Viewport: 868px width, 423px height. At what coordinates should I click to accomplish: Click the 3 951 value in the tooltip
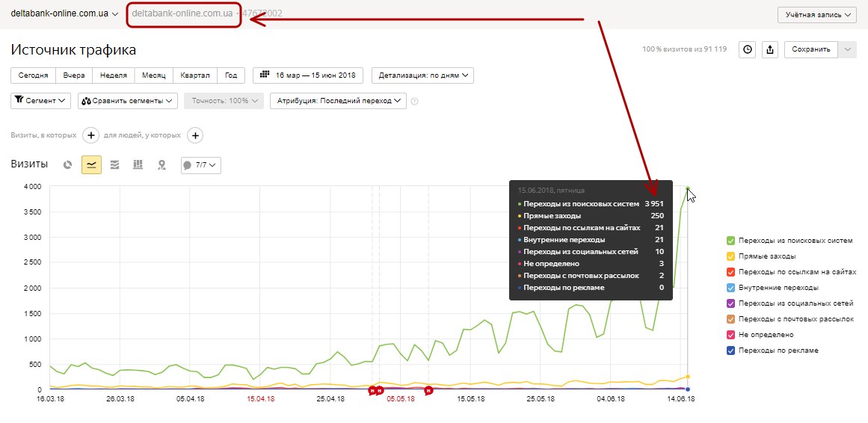pyautogui.click(x=653, y=204)
